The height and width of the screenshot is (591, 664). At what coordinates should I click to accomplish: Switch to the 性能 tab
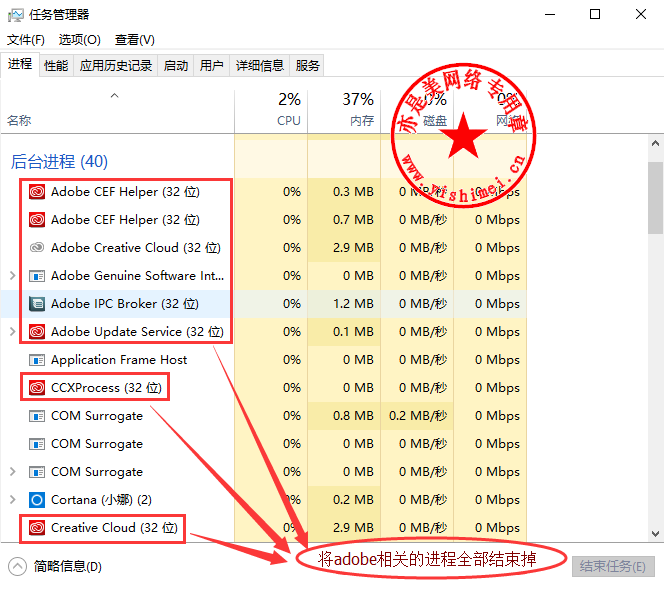click(x=56, y=66)
